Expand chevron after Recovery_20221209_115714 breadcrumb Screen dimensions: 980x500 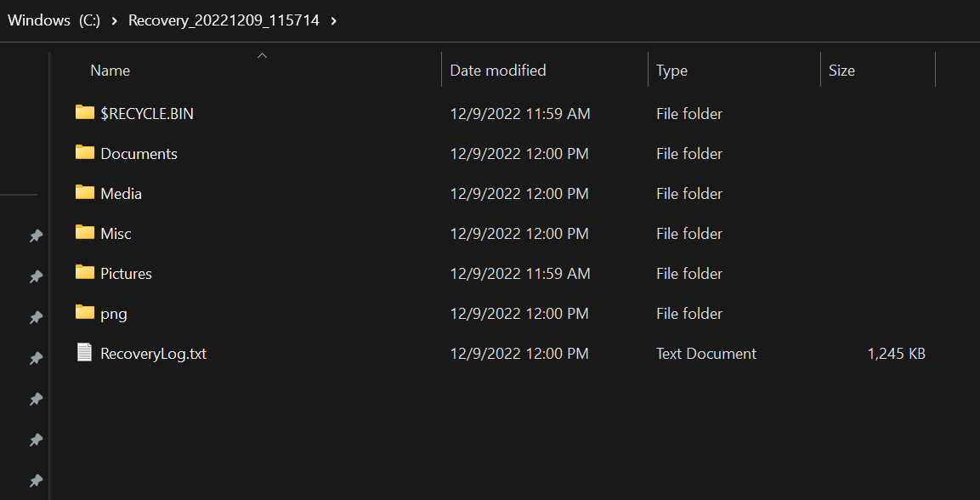tap(334, 20)
